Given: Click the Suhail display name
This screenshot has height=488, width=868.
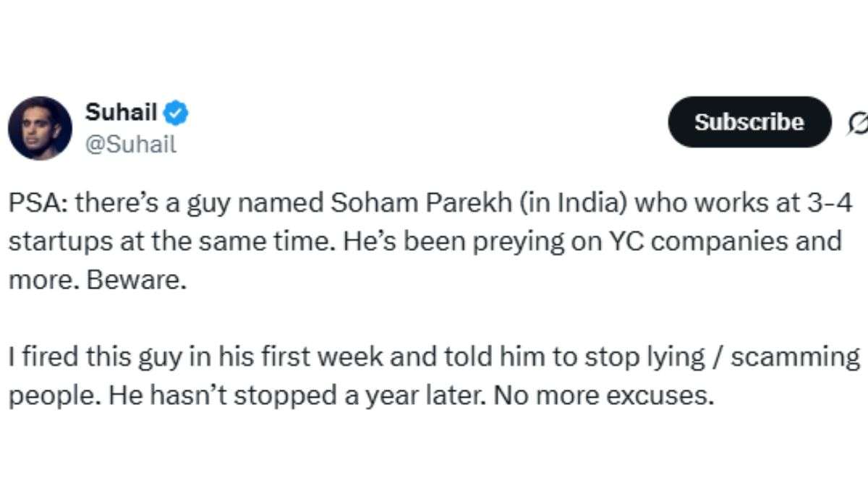Looking at the screenshot, I should click(122, 112).
